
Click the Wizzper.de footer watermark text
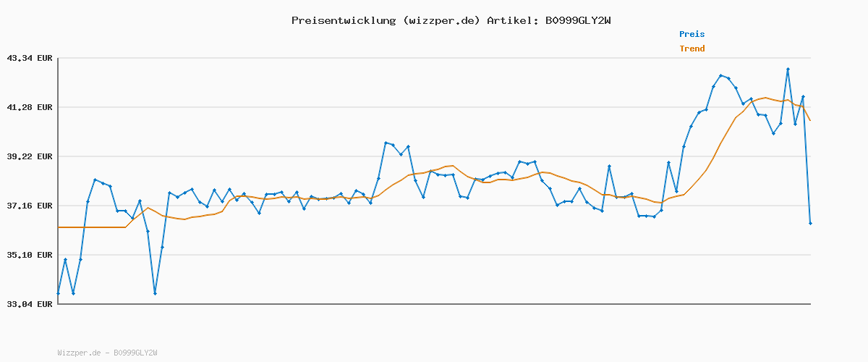click(79, 353)
